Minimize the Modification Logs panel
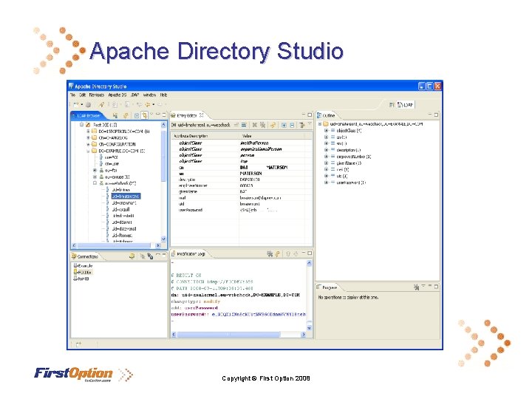 coord(304,253)
